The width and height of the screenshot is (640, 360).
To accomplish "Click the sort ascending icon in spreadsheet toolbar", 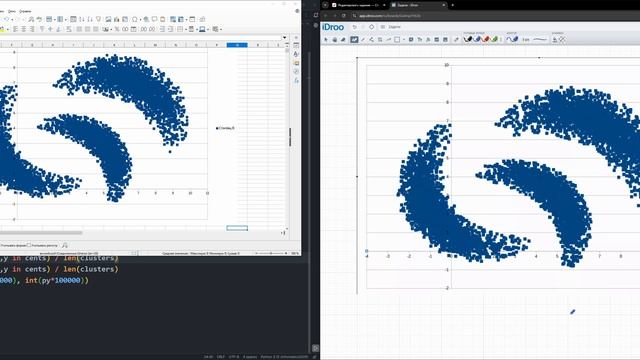I will 82,19.
